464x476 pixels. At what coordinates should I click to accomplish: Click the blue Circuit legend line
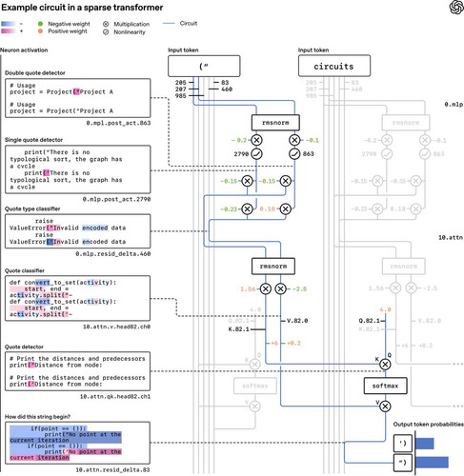click(169, 24)
